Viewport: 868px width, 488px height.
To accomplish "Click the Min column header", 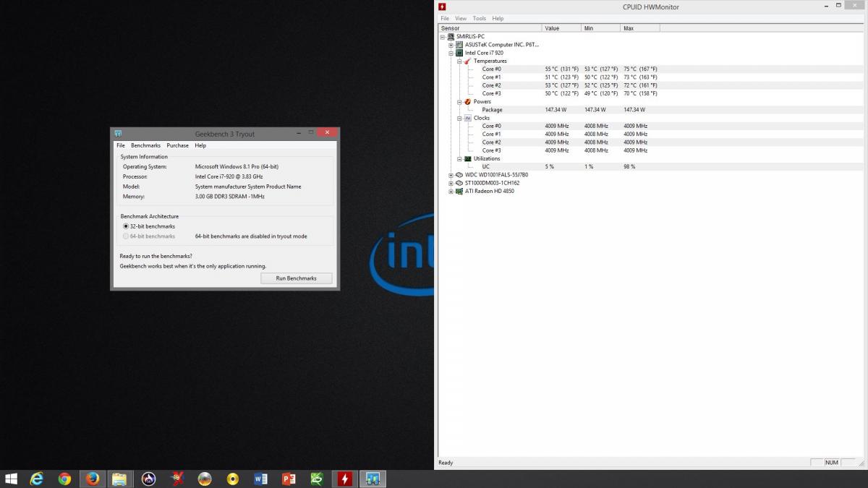I will tap(600, 28).
